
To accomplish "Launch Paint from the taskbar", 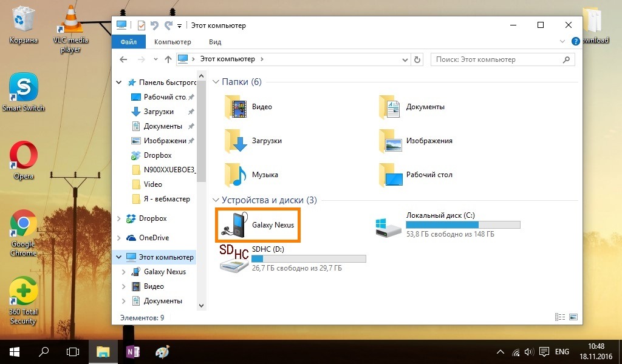I will tap(163, 352).
